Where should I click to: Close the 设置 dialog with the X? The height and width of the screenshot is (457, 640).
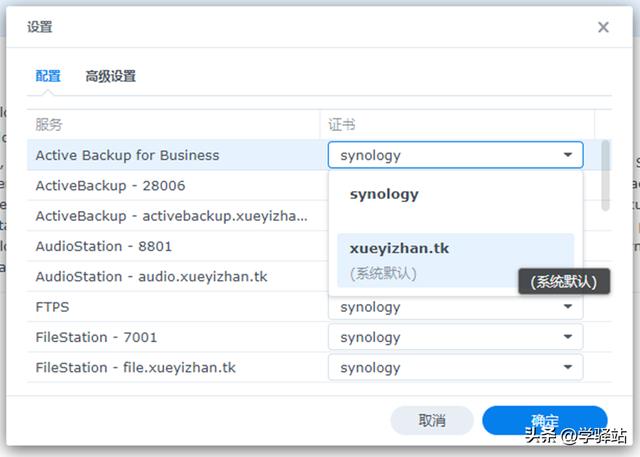603,27
